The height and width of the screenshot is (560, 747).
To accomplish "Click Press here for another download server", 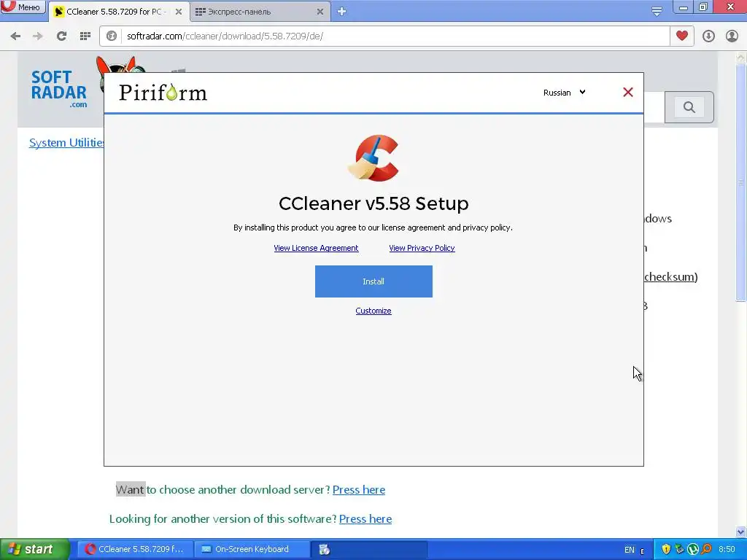I will pos(359,490).
